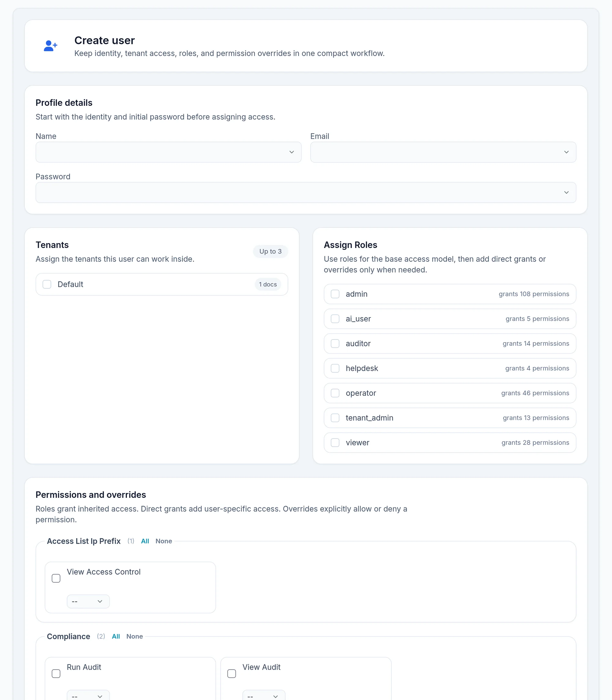This screenshot has height=700, width=612.
Task: Select All for Access List Ip Prefix
Action: click(x=145, y=541)
